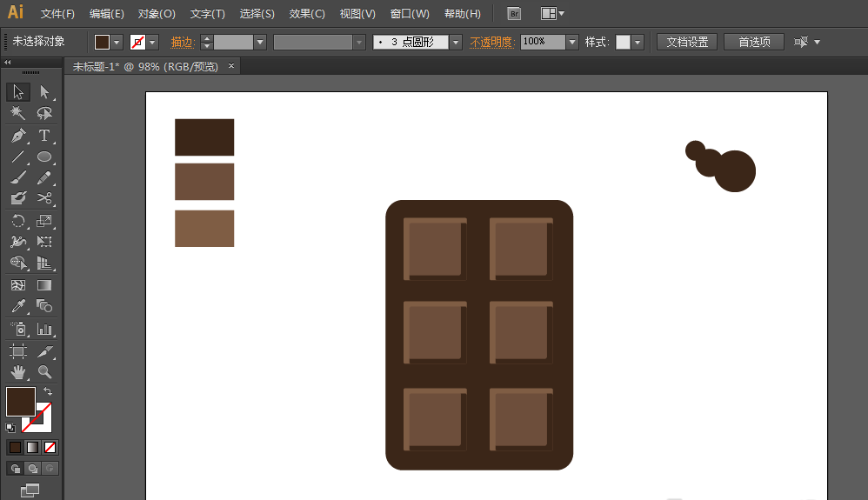Screen dimensions: 868x500
Task: Select the Gradient tool
Action: coord(44,285)
